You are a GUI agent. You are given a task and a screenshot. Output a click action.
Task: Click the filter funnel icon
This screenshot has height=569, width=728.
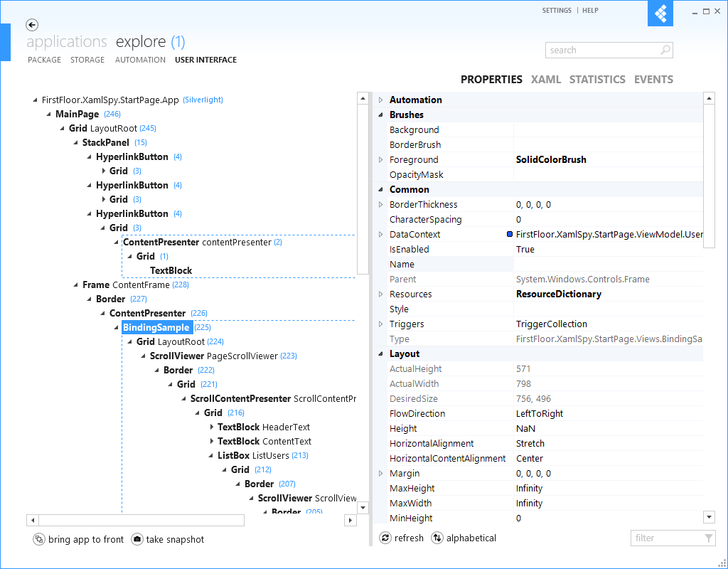click(709, 538)
